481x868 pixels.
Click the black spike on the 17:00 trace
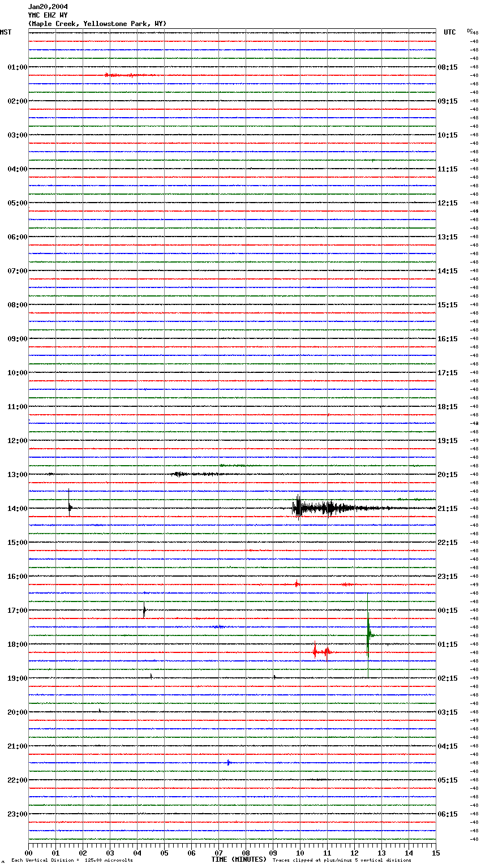coord(144,611)
